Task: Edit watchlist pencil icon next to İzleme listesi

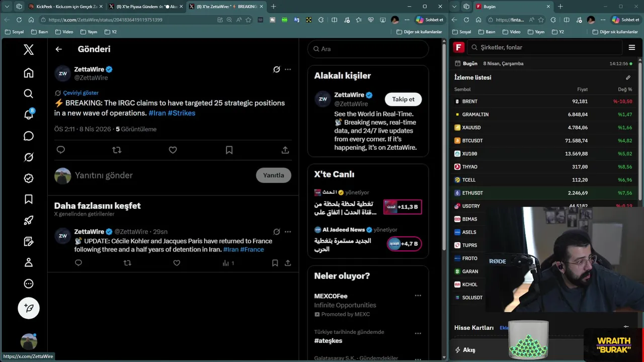Action: click(628, 77)
